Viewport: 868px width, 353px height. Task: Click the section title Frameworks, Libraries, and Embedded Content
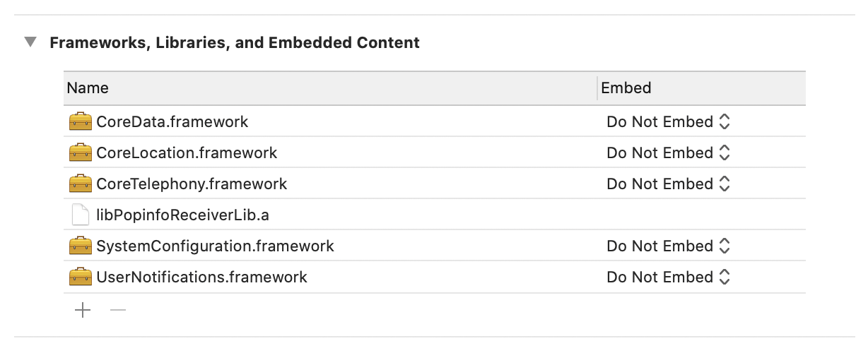tap(235, 42)
